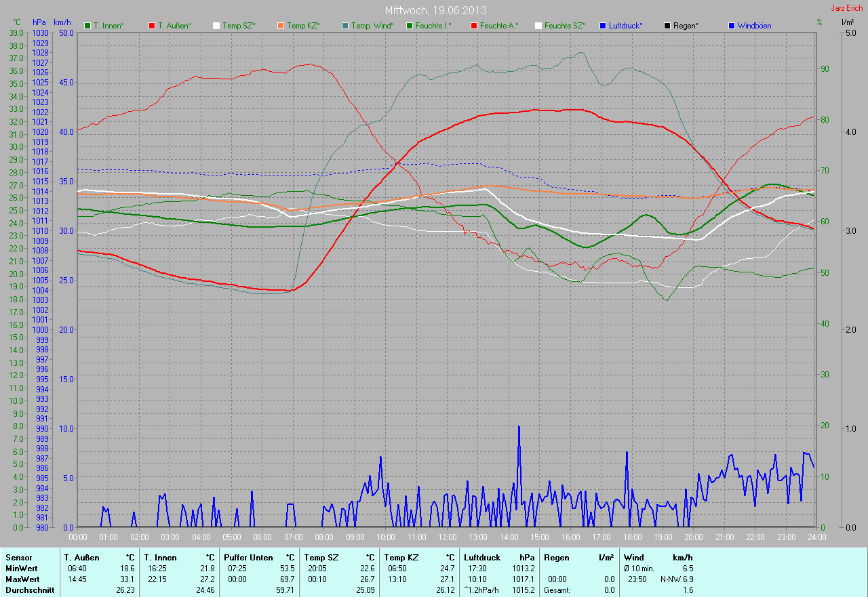The width and height of the screenshot is (868, 597).
Task: Select the Puffer Unten column header
Action: click(x=248, y=557)
